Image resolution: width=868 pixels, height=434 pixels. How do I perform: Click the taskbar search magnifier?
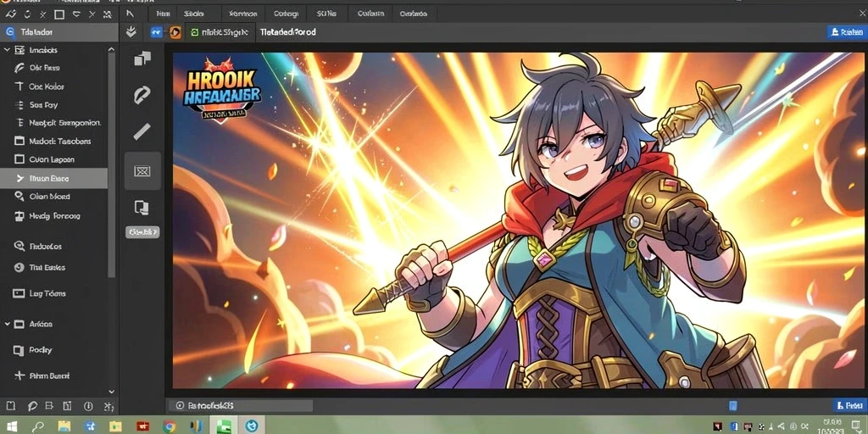click(x=37, y=426)
